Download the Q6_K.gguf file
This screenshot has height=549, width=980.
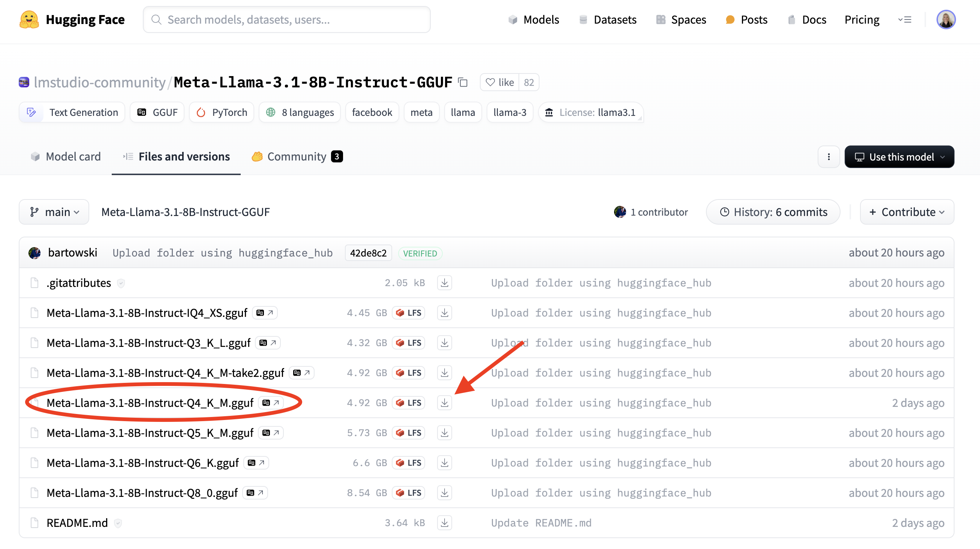(444, 463)
